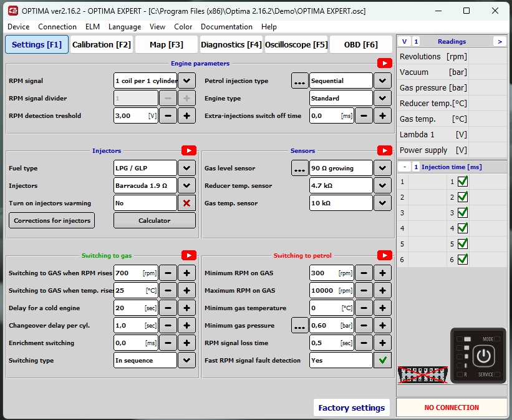Viewport: 512px width, 420px height.
Task: Open the Switching type dropdown
Action: point(186,360)
